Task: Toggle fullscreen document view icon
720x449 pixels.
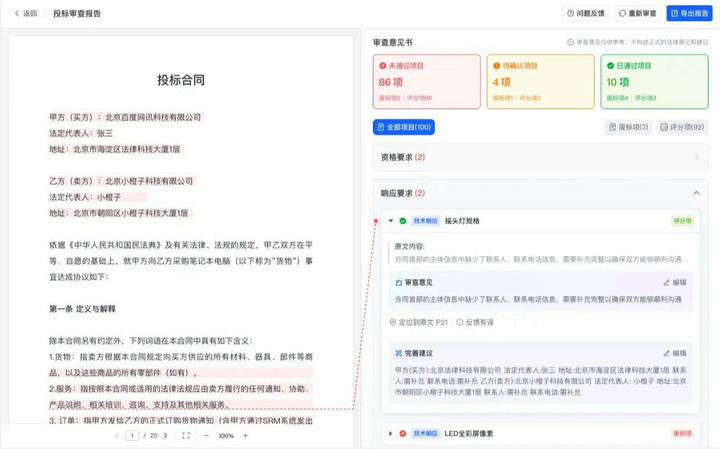Action: [x=186, y=435]
